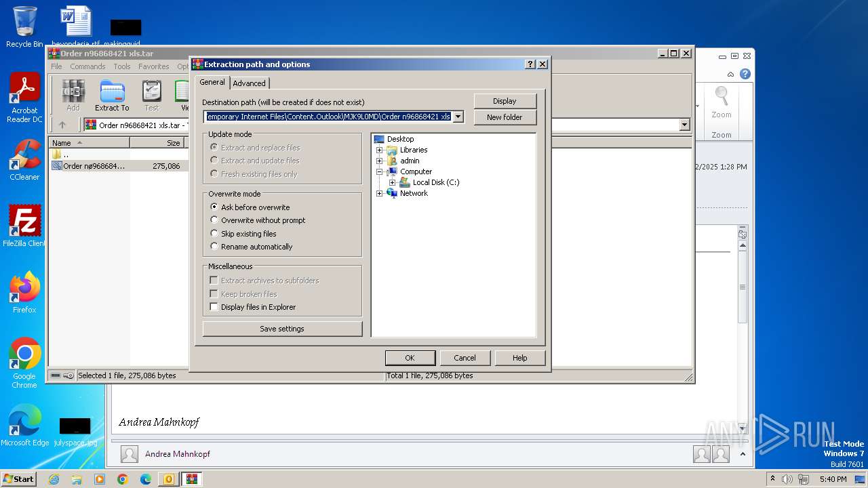Select Desktop in the folder tree

400,139
